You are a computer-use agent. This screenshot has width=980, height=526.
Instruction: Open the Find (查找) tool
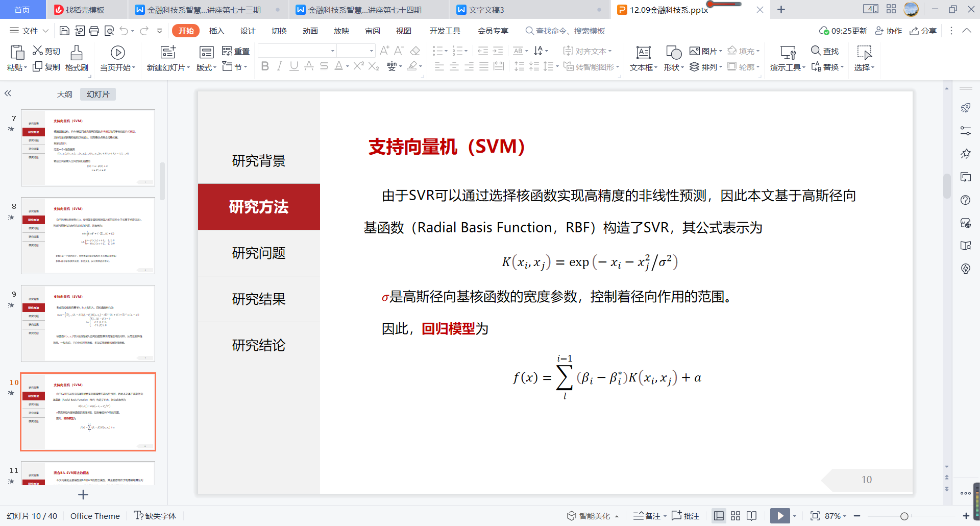coord(825,51)
